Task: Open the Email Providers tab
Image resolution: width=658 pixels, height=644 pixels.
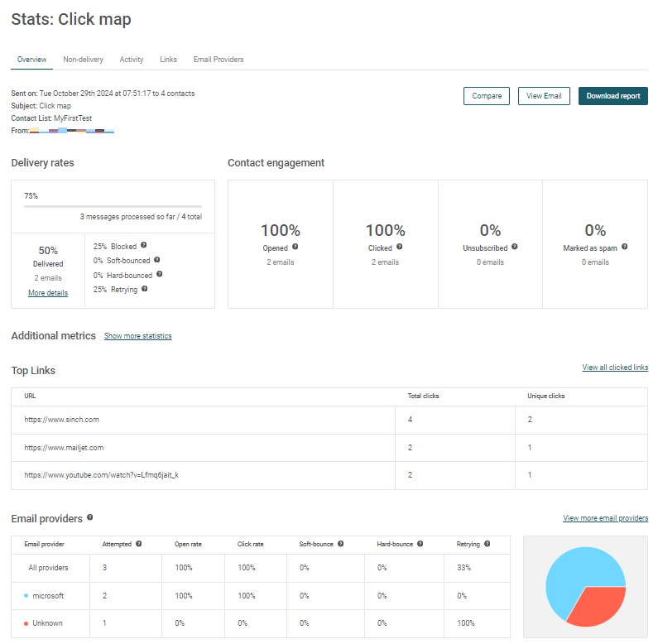Action: coord(219,60)
